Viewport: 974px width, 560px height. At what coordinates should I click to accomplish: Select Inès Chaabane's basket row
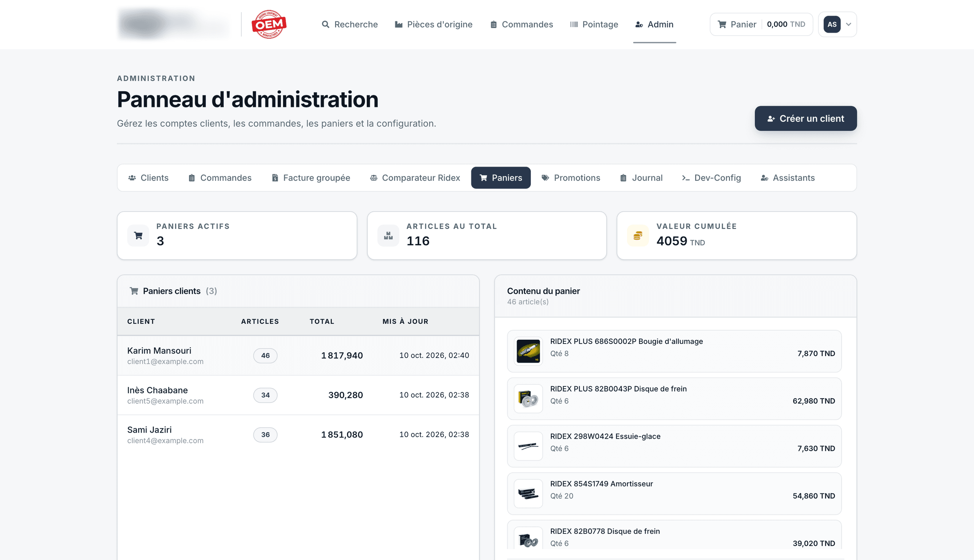pyautogui.click(x=298, y=395)
